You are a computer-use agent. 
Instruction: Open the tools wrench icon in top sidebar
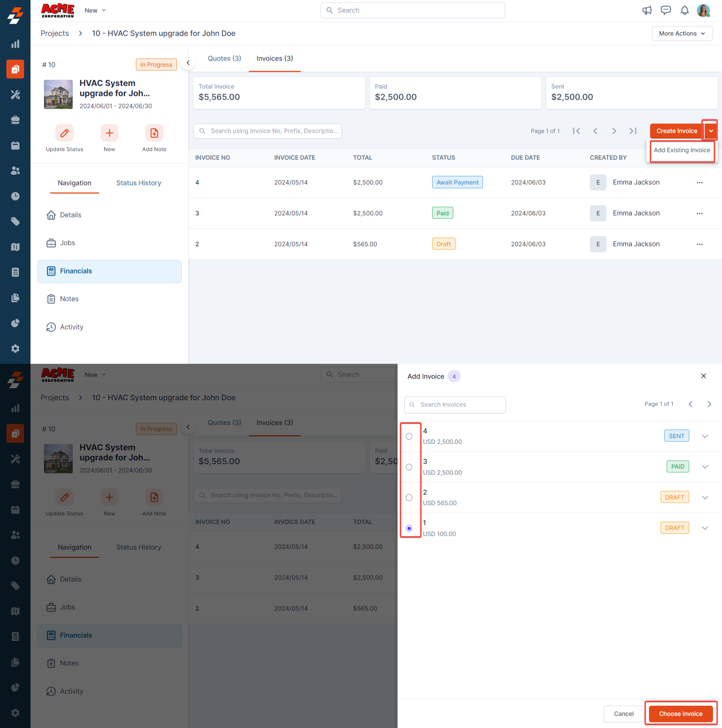(x=15, y=94)
